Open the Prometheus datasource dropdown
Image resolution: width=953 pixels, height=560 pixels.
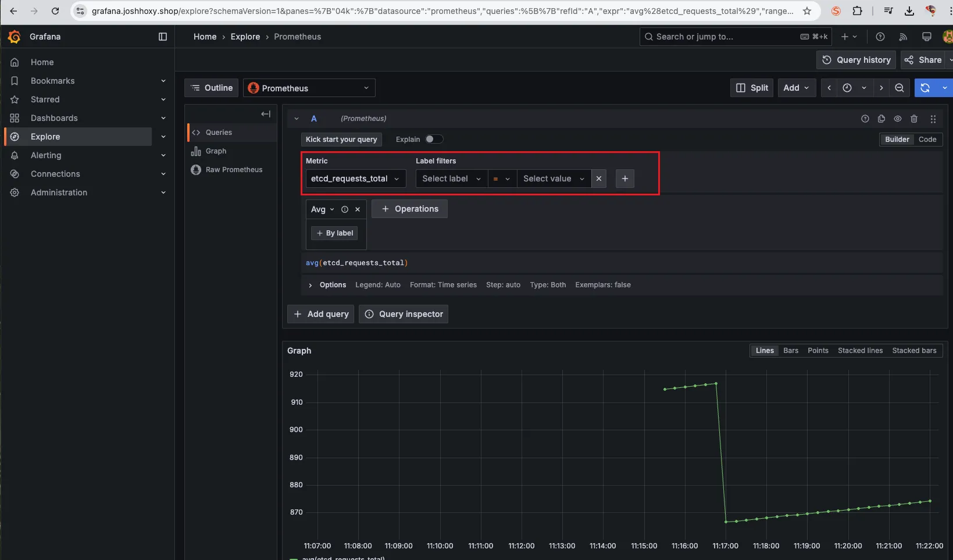point(309,88)
